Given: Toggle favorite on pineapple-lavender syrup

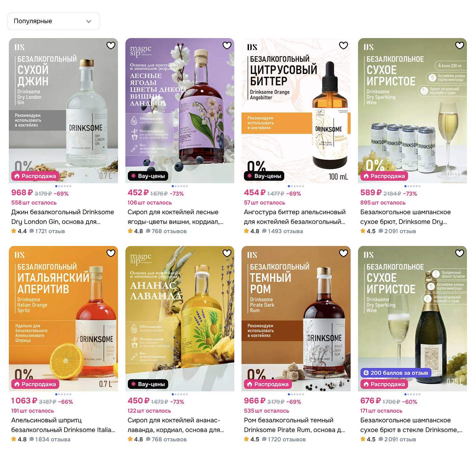Looking at the screenshot, I should tap(227, 253).
